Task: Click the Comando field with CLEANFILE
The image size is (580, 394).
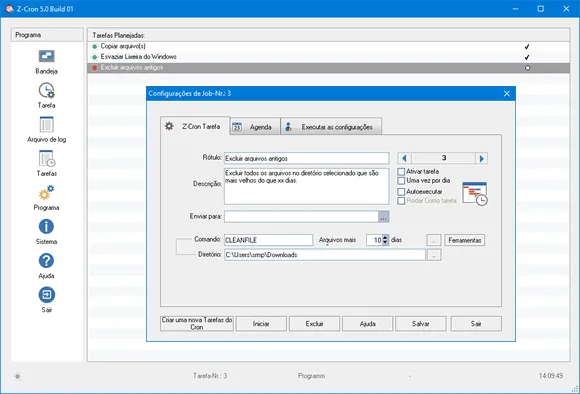Action: (x=269, y=240)
